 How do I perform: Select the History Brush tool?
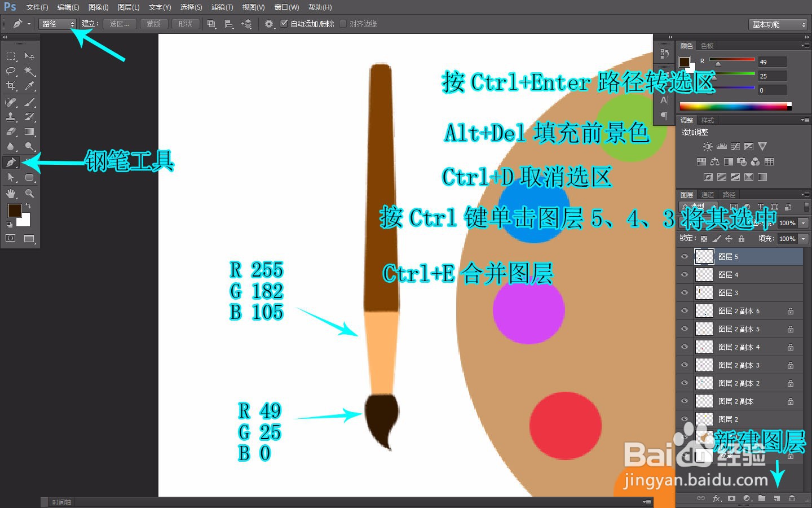[x=29, y=117]
